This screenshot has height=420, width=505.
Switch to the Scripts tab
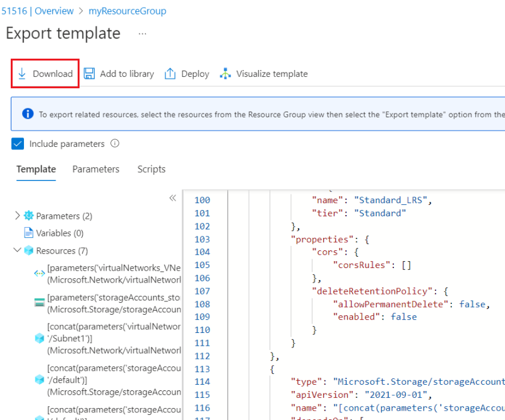tap(151, 169)
